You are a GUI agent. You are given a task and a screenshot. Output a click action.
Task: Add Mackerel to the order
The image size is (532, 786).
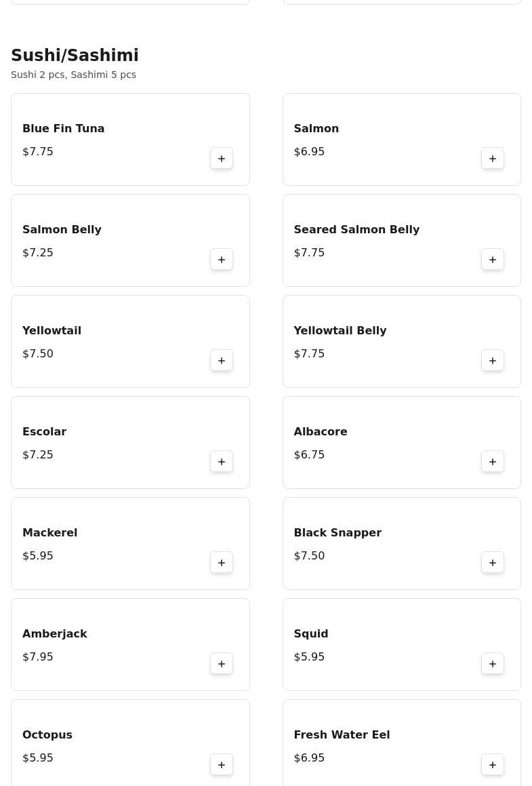point(222,563)
